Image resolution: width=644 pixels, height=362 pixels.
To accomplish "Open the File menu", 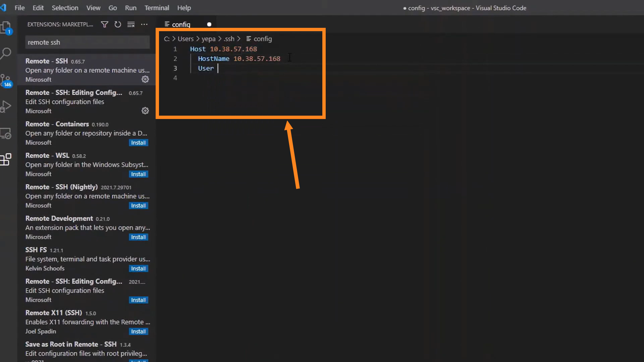I will 19,8.
